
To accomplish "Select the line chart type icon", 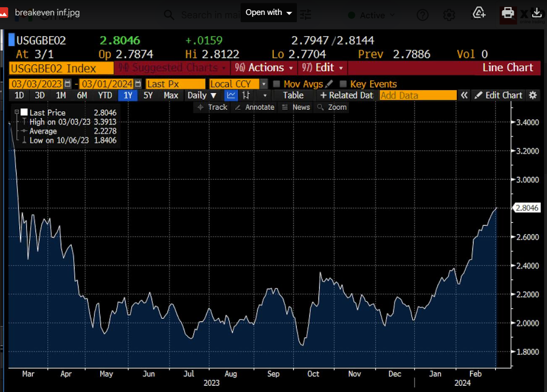I will [x=231, y=95].
